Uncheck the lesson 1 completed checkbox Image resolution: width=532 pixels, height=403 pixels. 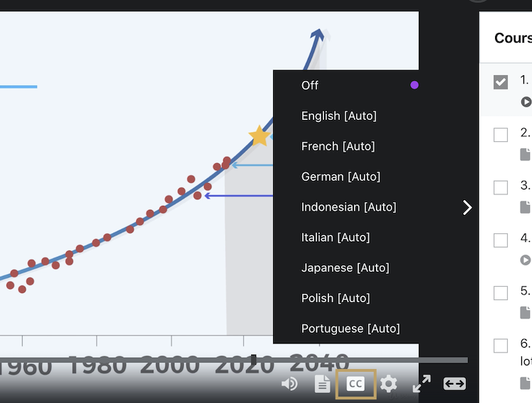(x=501, y=82)
